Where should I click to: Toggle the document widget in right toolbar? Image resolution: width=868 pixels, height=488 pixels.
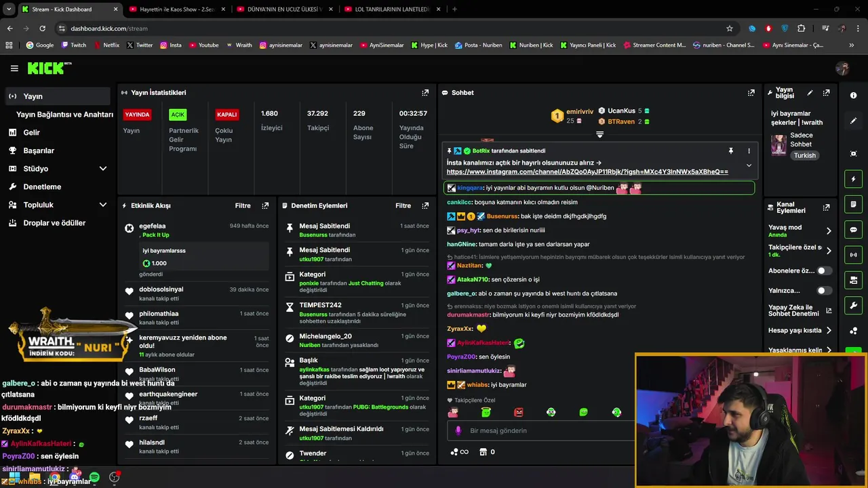(x=853, y=204)
